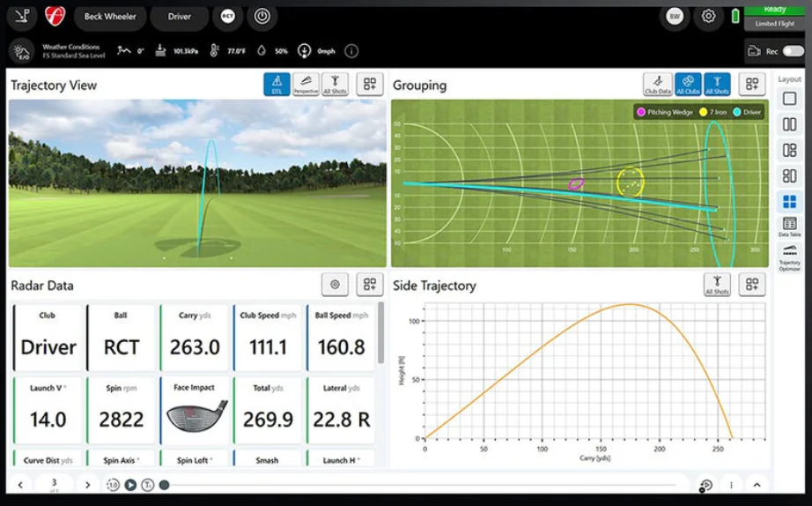Click the T1 tracer icon by play
Image resolution: width=812 pixels, height=506 pixels.
[148, 485]
